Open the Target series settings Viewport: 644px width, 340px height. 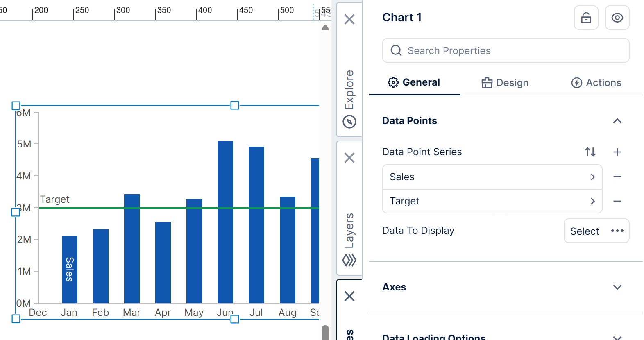coord(492,201)
